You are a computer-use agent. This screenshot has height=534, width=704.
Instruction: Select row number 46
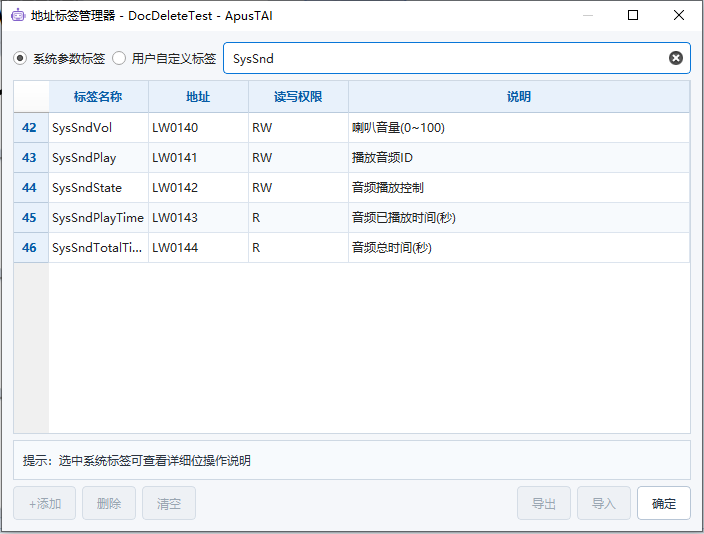tap(30, 247)
